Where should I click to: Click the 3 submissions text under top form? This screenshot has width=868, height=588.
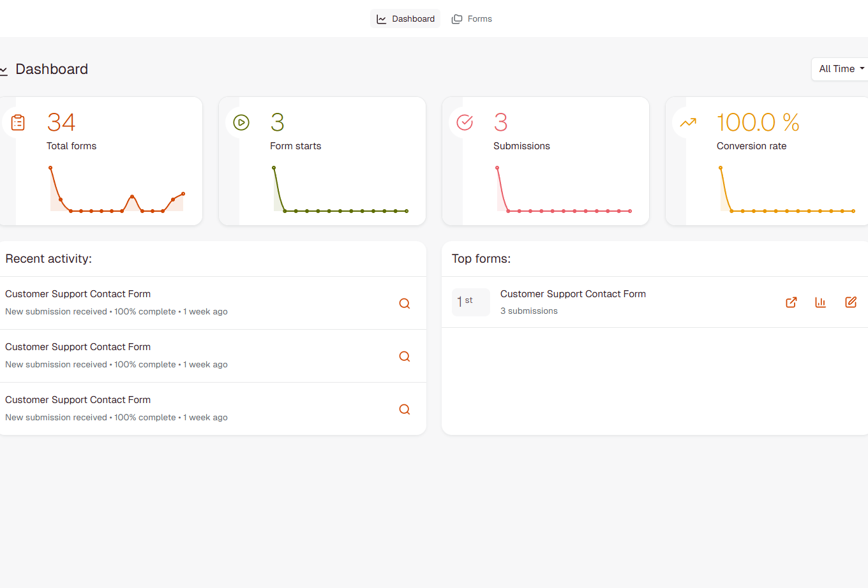(x=529, y=311)
